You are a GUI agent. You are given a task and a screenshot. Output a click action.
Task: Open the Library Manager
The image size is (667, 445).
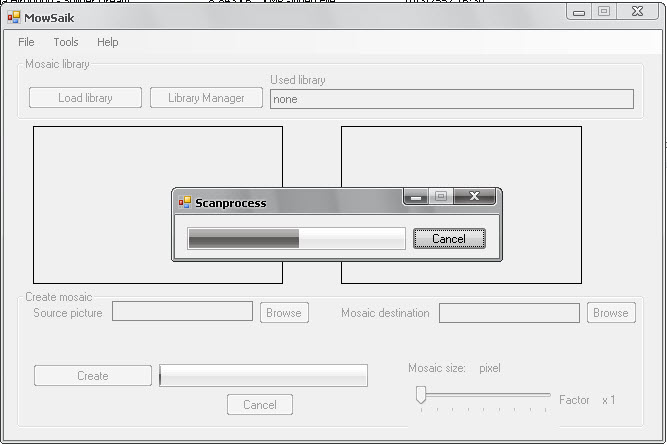206,98
